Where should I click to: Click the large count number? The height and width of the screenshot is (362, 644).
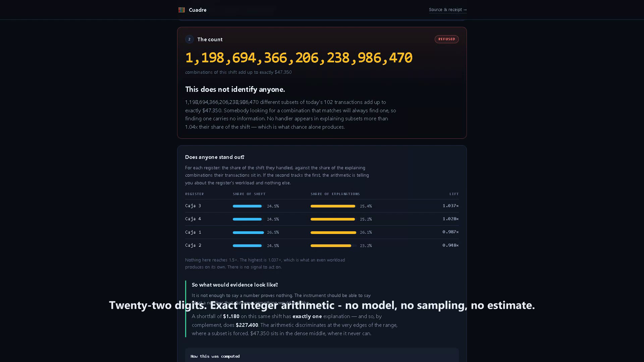coord(299,58)
